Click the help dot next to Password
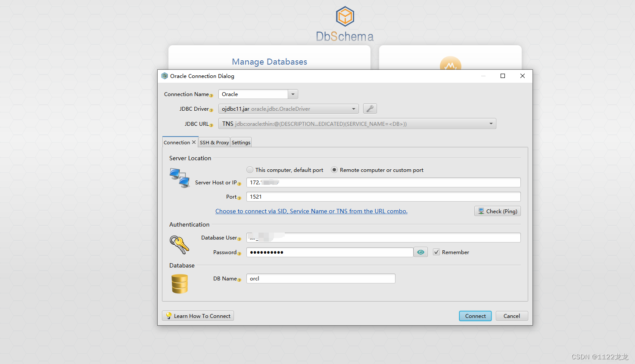 pyautogui.click(x=240, y=254)
